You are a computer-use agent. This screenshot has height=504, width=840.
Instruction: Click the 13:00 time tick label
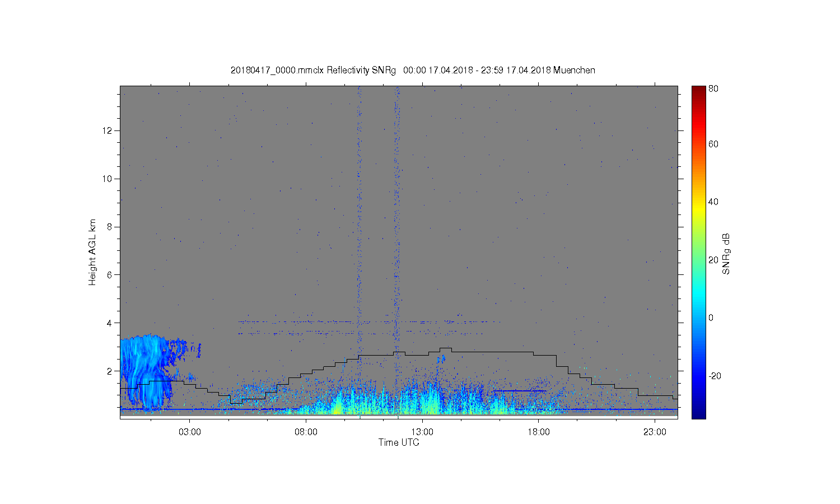422,432
